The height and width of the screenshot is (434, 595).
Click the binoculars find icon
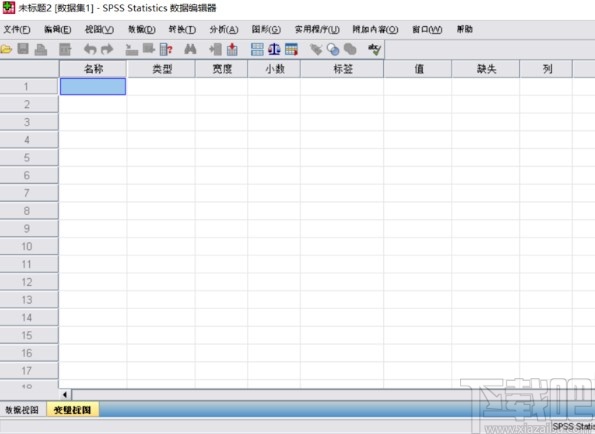[x=190, y=49]
